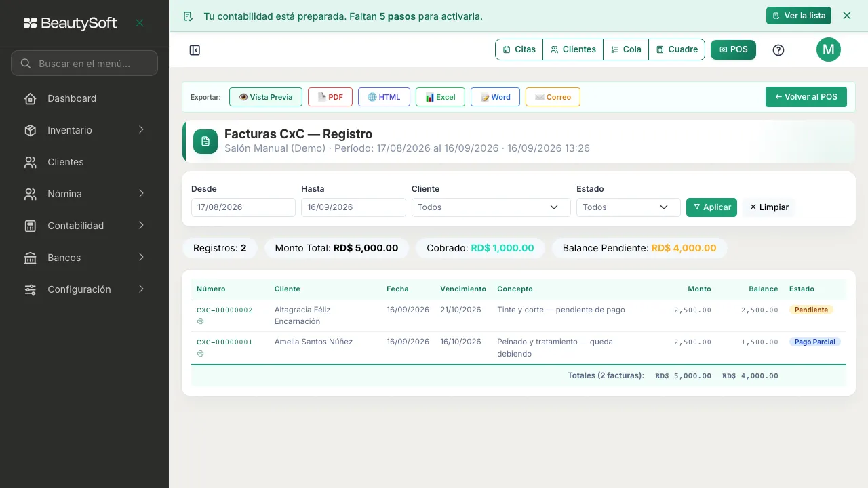The width and height of the screenshot is (868, 488).
Task: Click the Inventario box icon
Action: 31,130
